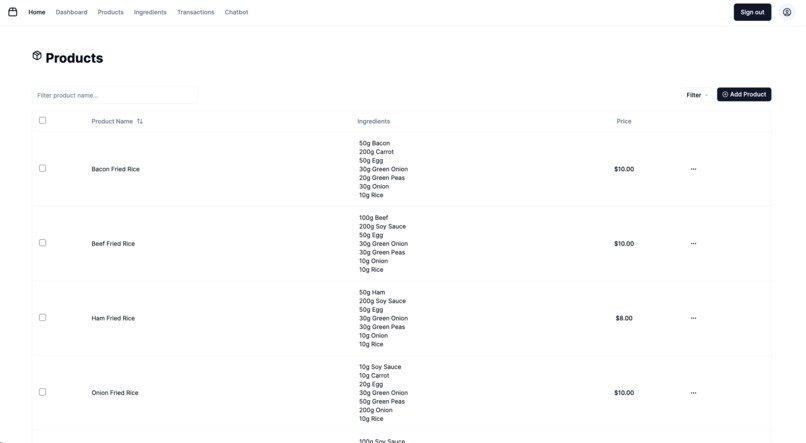Image resolution: width=806 pixels, height=443 pixels.
Task: Click the 200g Carrot ingredient line
Action: click(x=376, y=152)
